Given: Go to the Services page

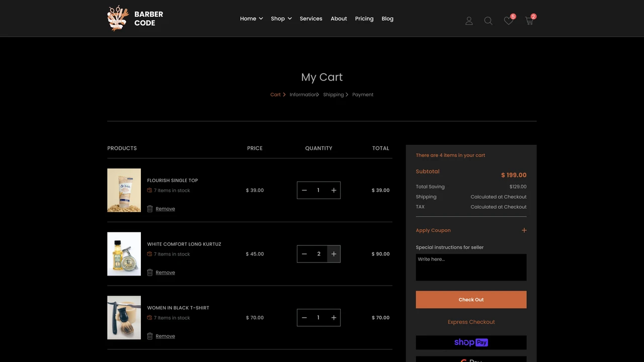Looking at the screenshot, I should pyautogui.click(x=311, y=19).
